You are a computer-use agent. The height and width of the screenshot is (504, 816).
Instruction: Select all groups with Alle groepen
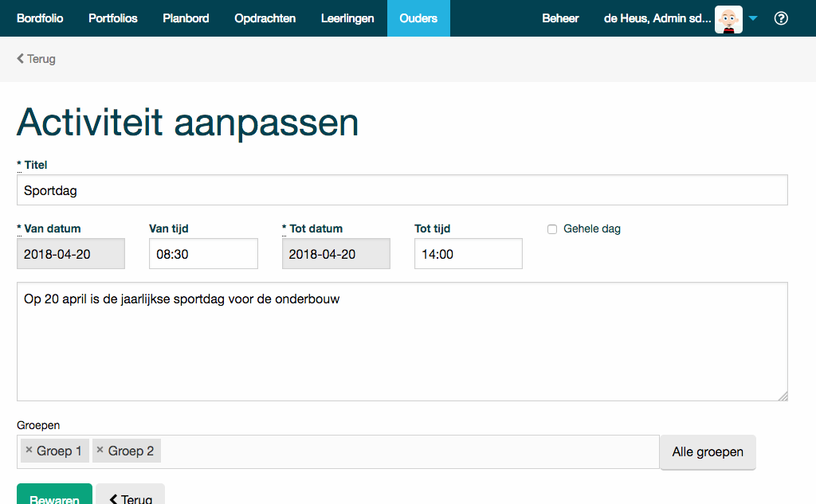click(x=708, y=452)
